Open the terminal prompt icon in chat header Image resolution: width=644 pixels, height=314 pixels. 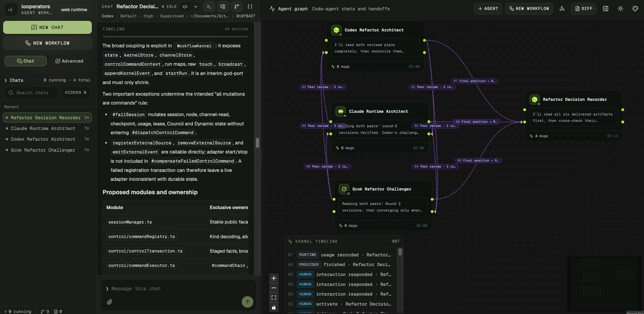point(209,7)
